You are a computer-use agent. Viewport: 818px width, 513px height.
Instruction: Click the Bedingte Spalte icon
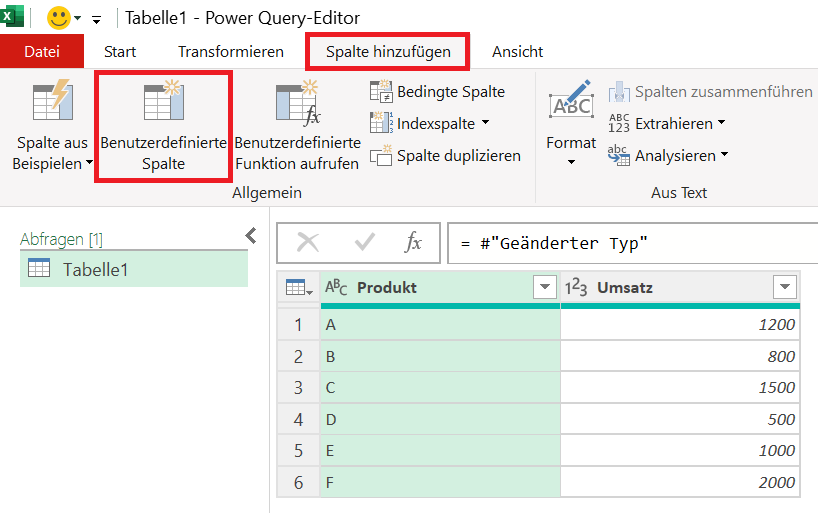(381, 91)
